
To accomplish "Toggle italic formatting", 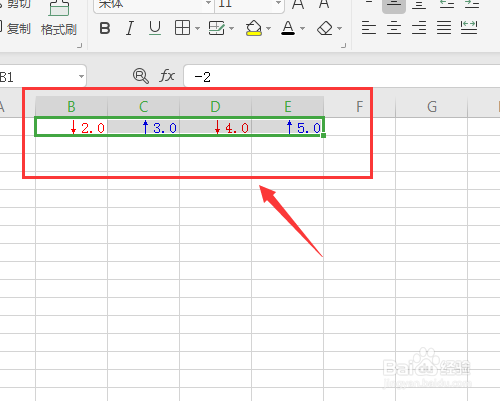I will point(130,28).
